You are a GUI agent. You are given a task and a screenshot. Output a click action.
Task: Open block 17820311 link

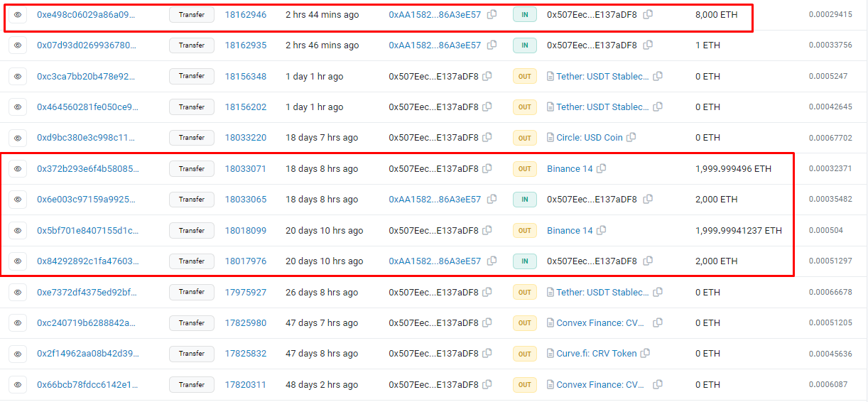(246, 385)
